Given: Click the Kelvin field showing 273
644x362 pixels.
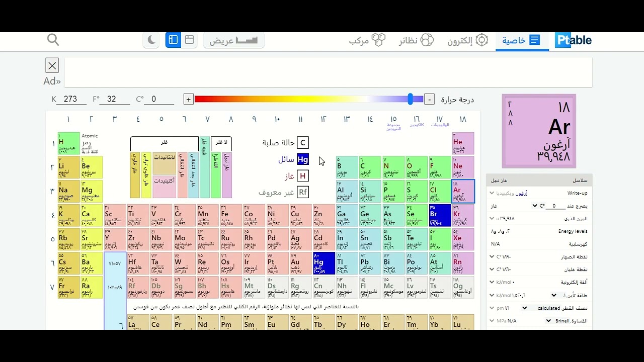Looking at the screenshot, I should coord(70,99).
